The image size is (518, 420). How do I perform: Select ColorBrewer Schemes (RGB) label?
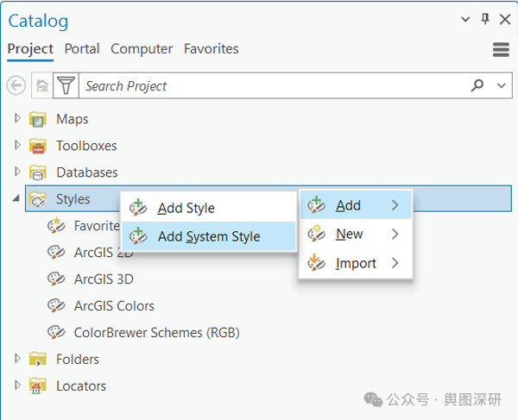(156, 333)
